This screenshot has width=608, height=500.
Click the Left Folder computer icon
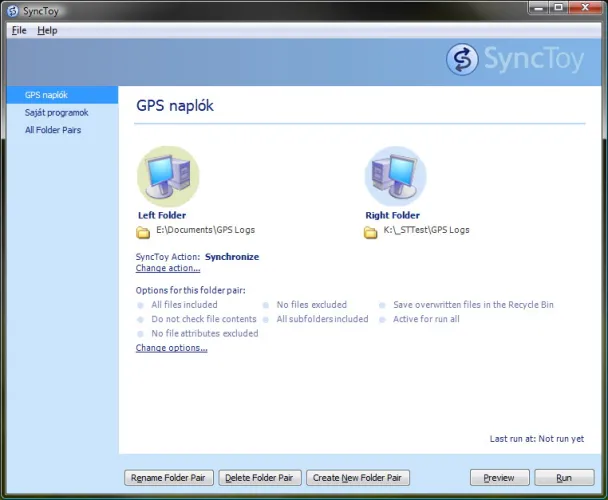[x=168, y=176]
